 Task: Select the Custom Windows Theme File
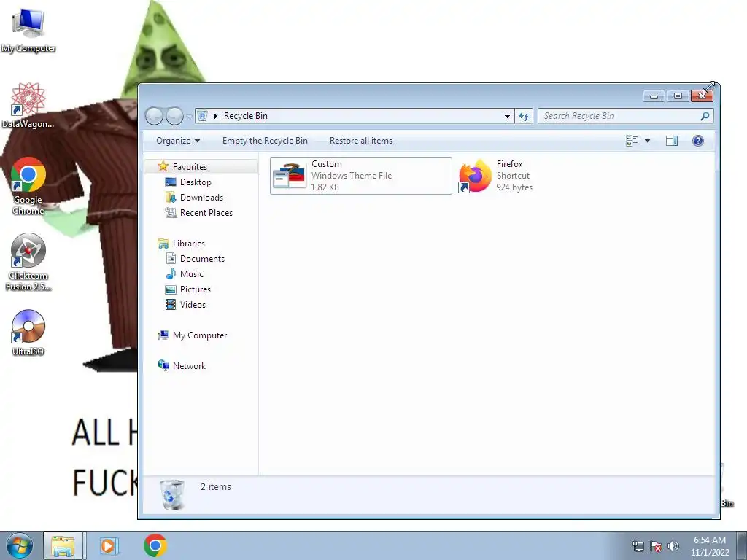point(360,176)
